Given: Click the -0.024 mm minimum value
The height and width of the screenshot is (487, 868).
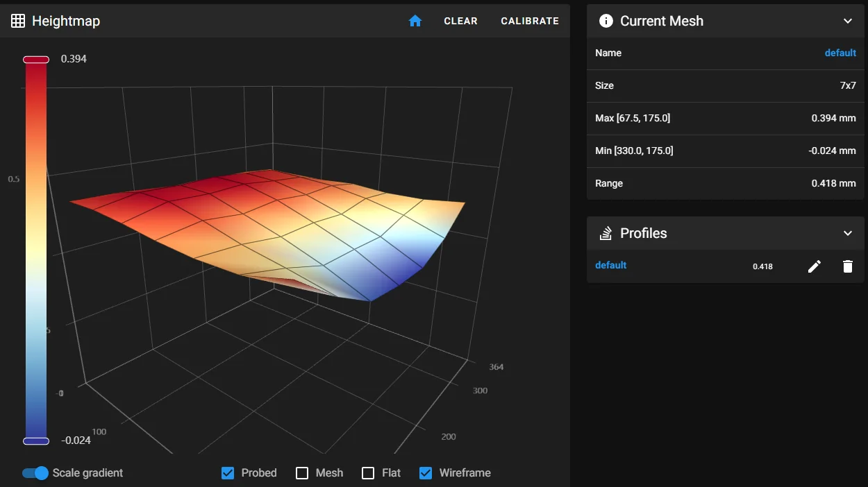Looking at the screenshot, I should 832,151.
